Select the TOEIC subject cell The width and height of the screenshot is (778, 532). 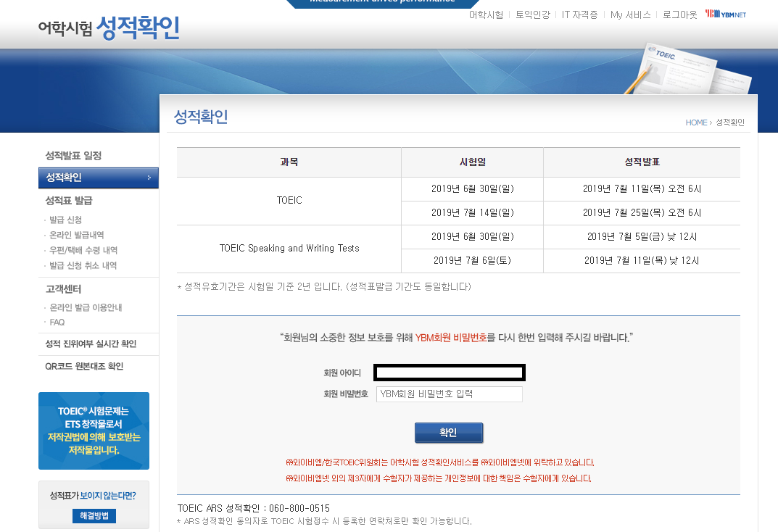[x=289, y=201]
